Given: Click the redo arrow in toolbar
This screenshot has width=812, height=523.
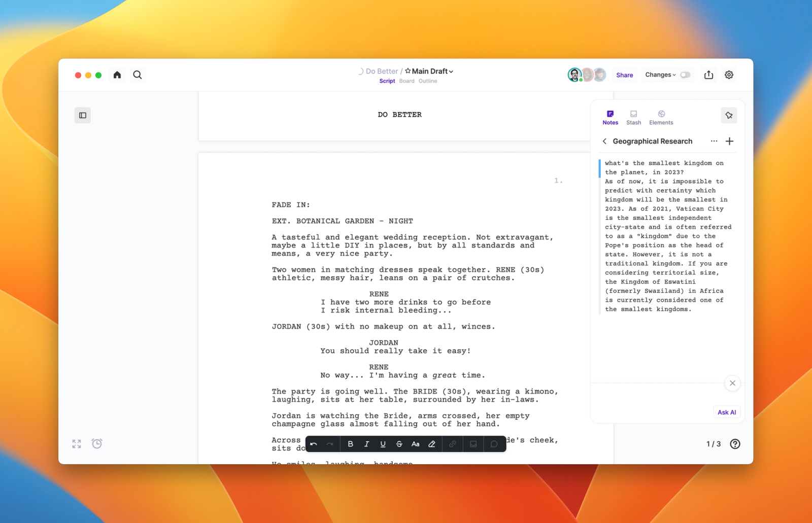Looking at the screenshot, I should click(x=330, y=444).
